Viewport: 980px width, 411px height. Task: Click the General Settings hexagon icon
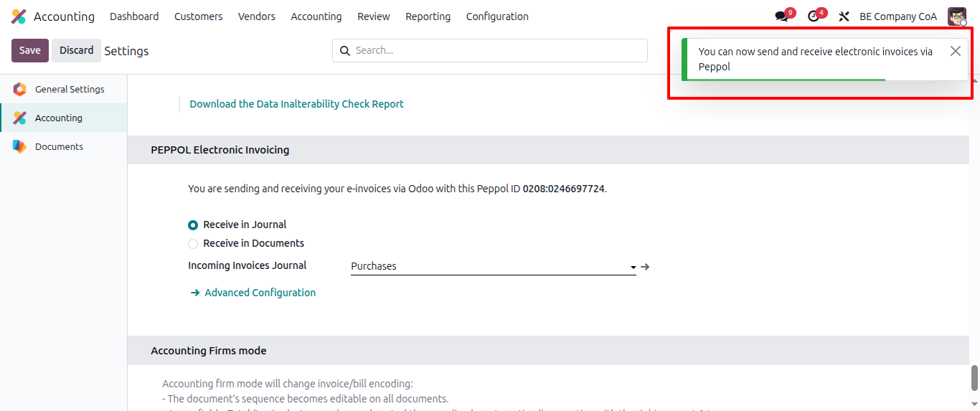(20, 89)
